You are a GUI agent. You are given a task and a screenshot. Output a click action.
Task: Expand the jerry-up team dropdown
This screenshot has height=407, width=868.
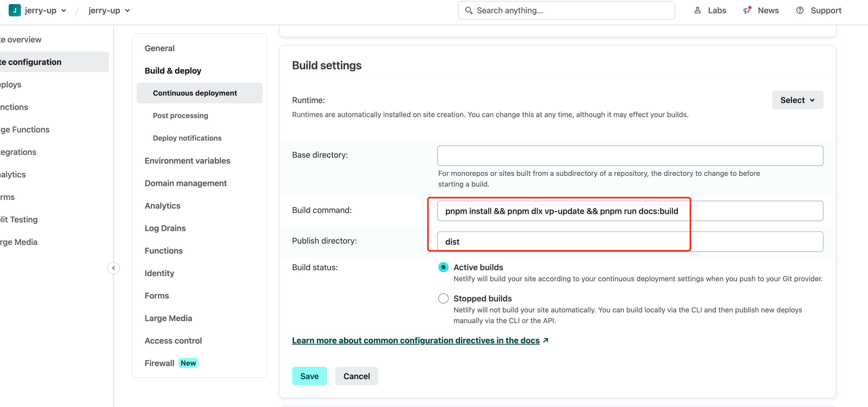[x=63, y=10]
